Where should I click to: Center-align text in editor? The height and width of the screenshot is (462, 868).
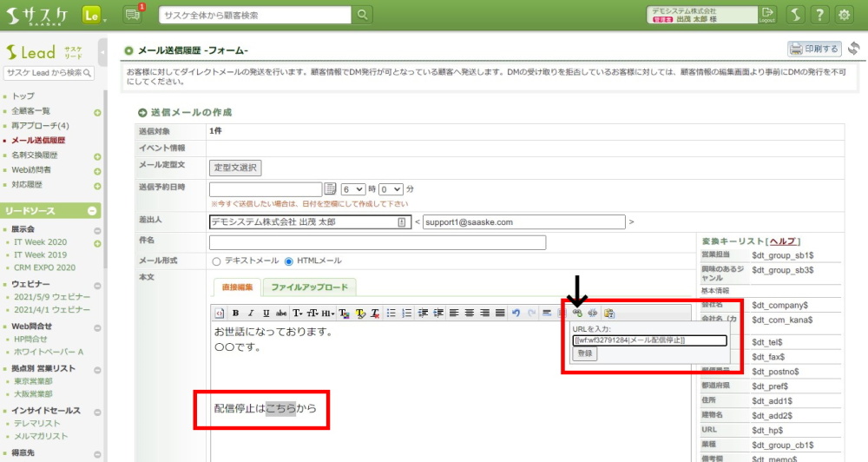(x=470, y=313)
